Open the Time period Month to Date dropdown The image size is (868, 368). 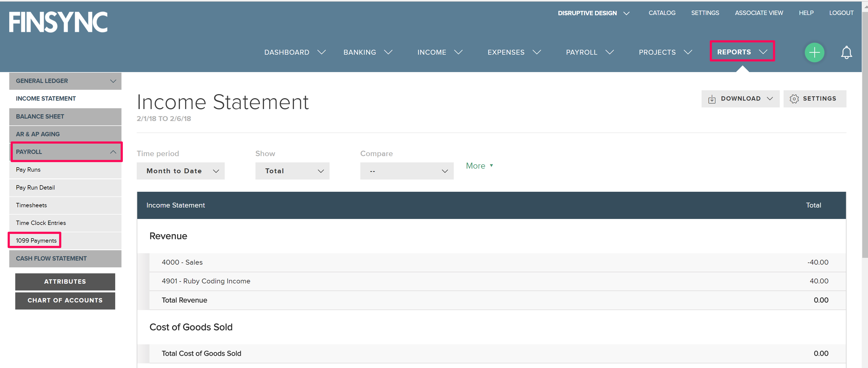pos(181,171)
